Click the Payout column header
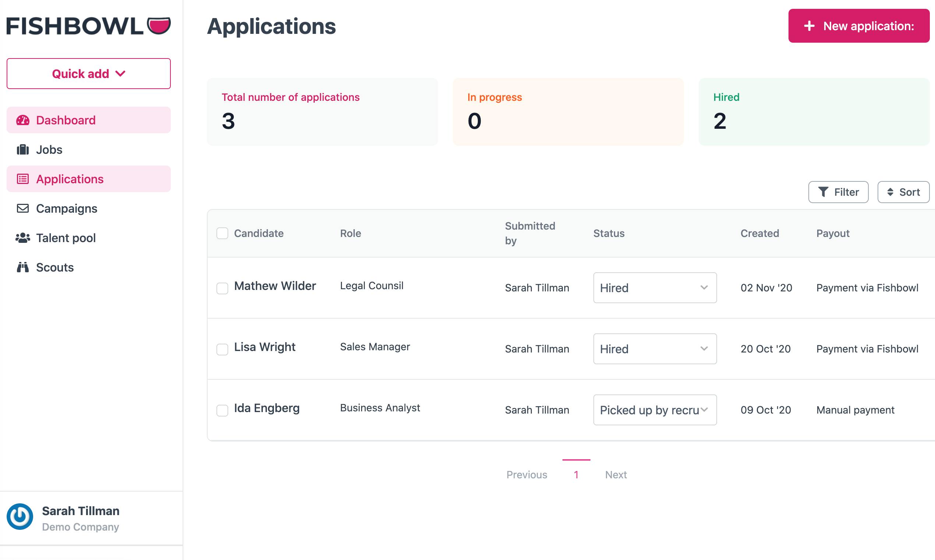The height and width of the screenshot is (560, 935). (x=833, y=233)
